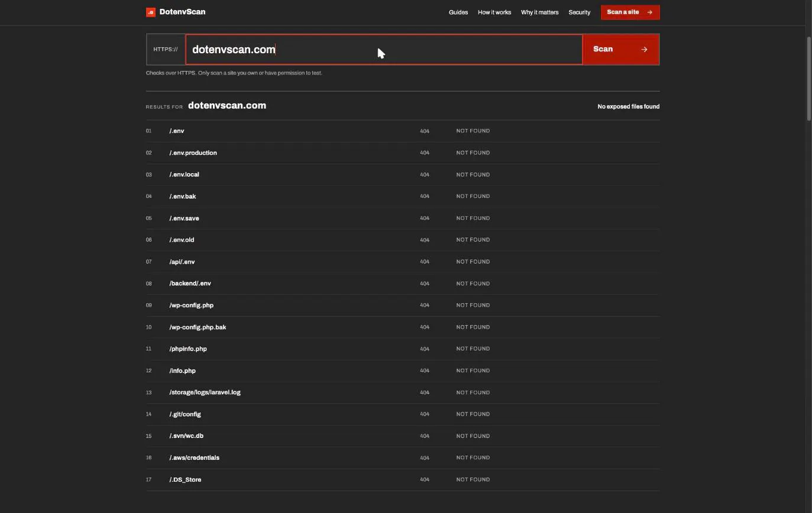This screenshot has width=812, height=513.
Task: Click the 404 code in the /.env row
Action: pyautogui.click(x=425, y=131)
